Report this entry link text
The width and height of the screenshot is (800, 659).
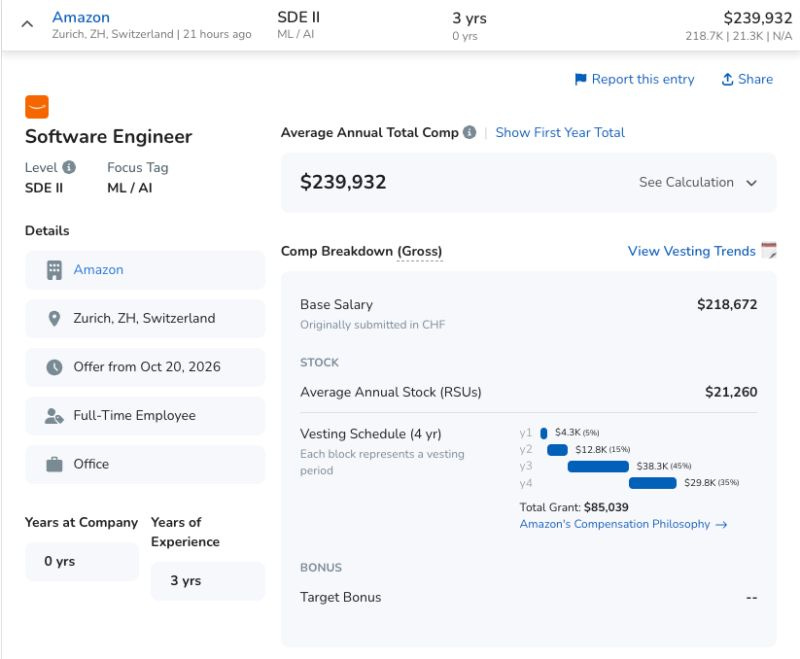tap(642, 80)
